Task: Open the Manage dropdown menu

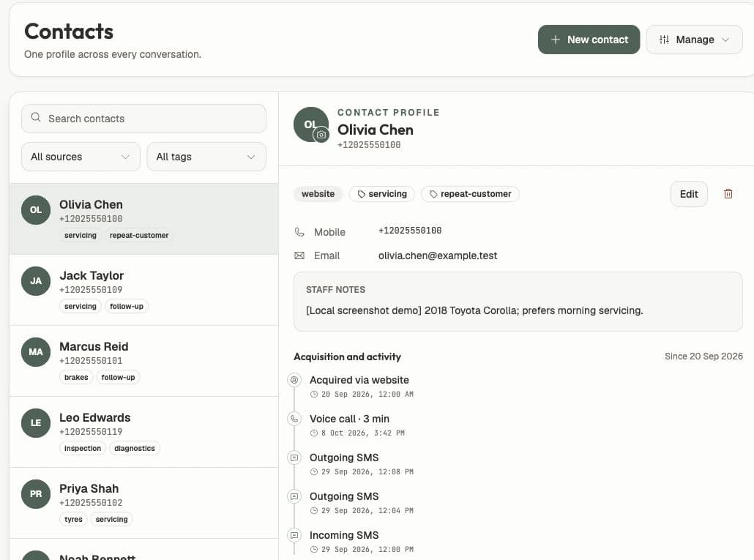Action: (694, 40)
